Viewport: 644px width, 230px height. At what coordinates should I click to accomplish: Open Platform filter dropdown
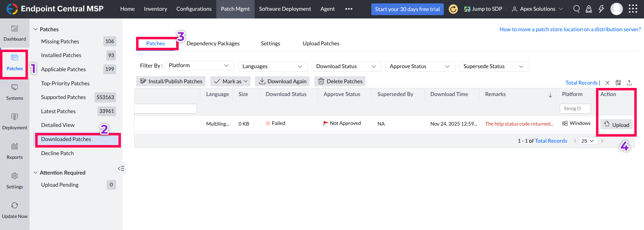[x=199, y=65]
